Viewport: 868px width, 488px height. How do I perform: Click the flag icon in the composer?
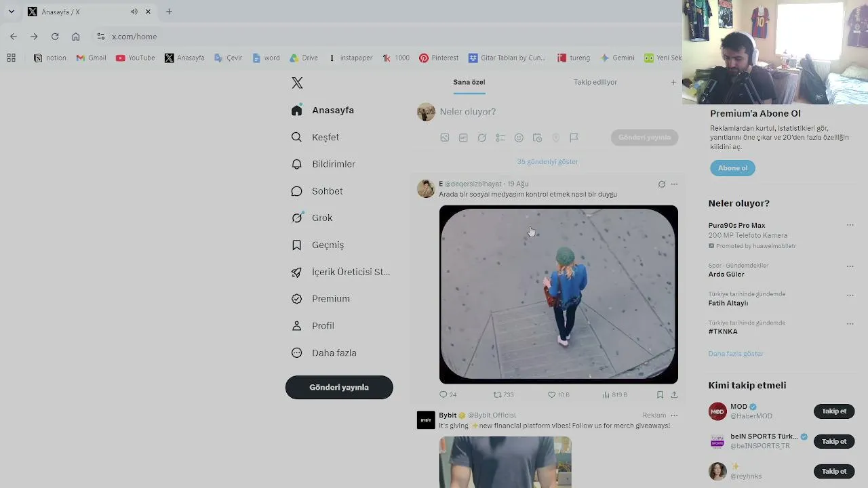[574, 138]
